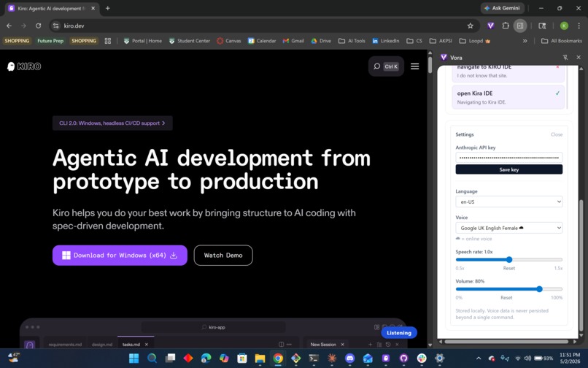Screen dimensions: 588x368
Task: Open CLI 2.0 announcement link
Action: click(x=112, y=123)
